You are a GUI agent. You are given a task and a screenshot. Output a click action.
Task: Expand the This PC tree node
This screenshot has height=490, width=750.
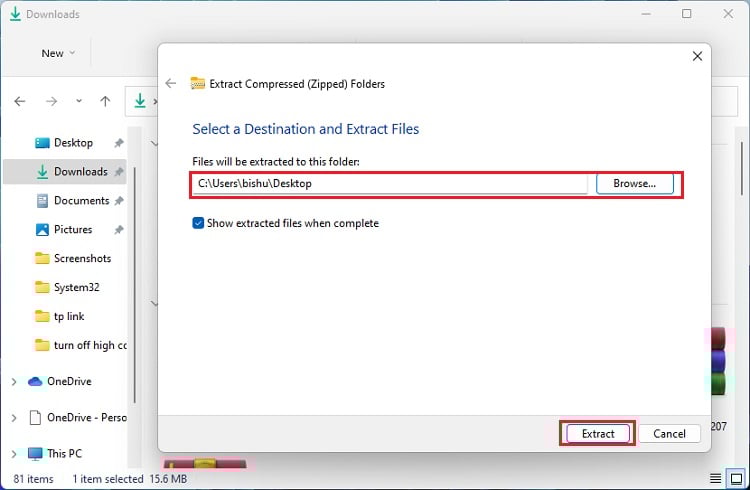point(14,454)
